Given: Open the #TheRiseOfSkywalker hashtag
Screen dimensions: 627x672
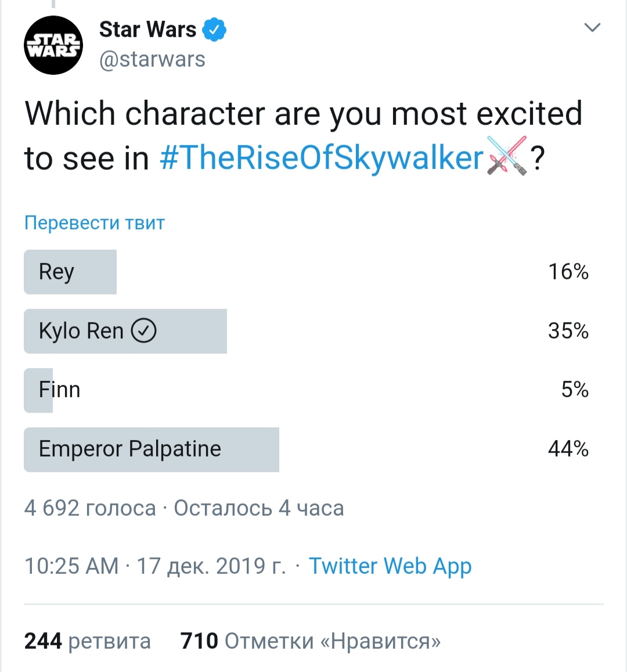Looking at the screenshot, I should click(x=322, y=158).
